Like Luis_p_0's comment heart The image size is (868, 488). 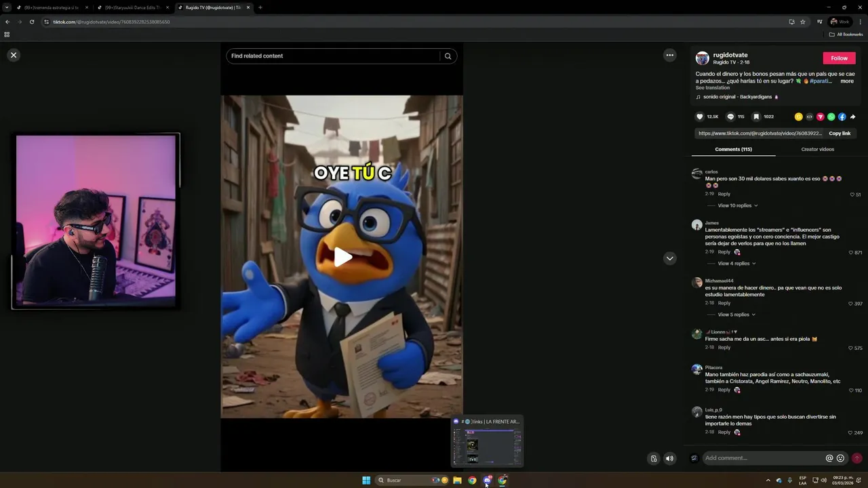[x=852, y=432]
